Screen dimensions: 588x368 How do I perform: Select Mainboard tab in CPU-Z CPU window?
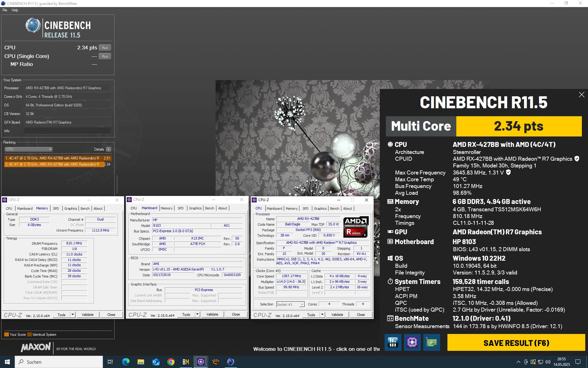(274, 209)
